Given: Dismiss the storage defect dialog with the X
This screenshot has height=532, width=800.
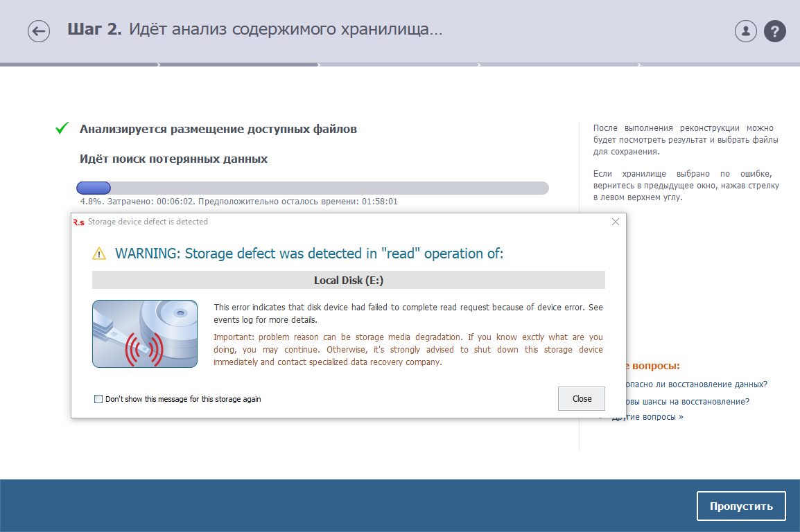Looking at the screenshot, I should tap(615, 222).
